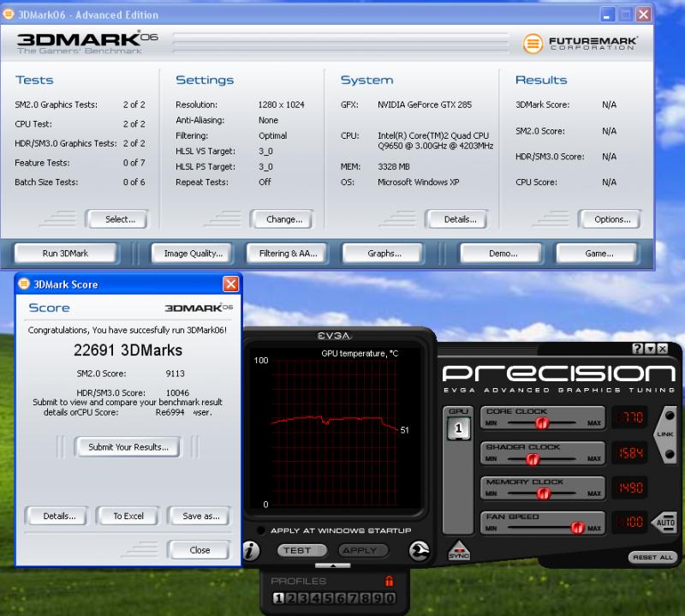This screenshot has width=685, height=616.
Task: Open Filtering & AA tool
Action: click(288, 254)
